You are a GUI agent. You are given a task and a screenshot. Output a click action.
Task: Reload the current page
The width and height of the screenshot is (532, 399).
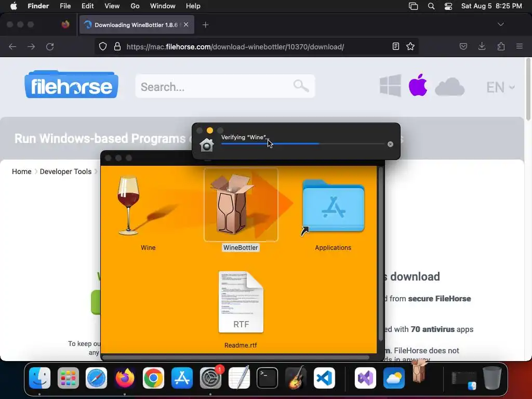tap(50, 46)
